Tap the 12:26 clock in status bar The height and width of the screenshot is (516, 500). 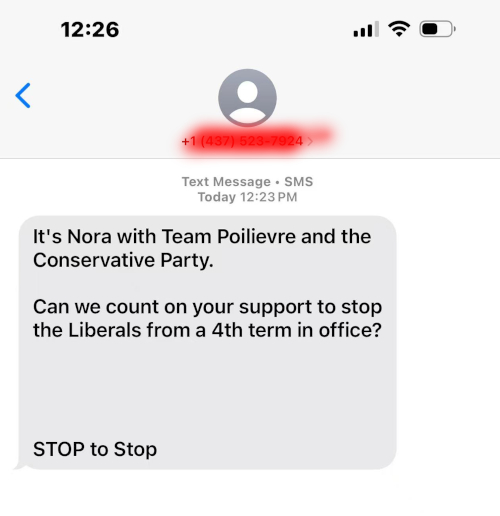90,29
